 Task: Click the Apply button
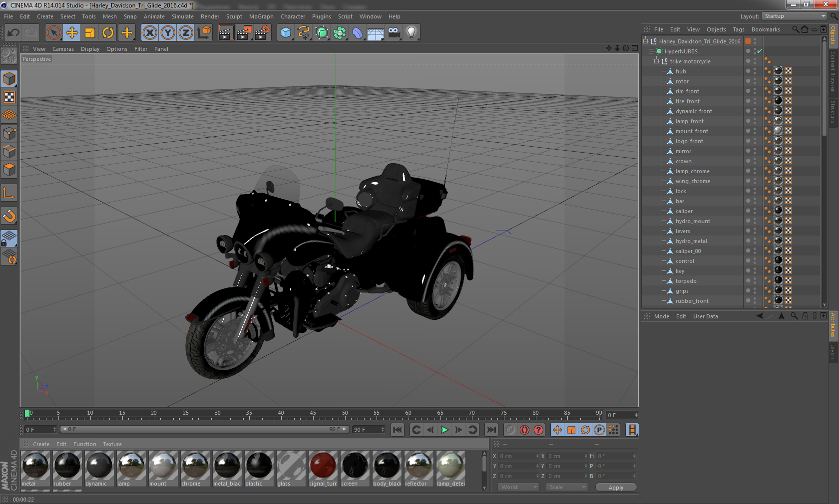pos(616,488)
